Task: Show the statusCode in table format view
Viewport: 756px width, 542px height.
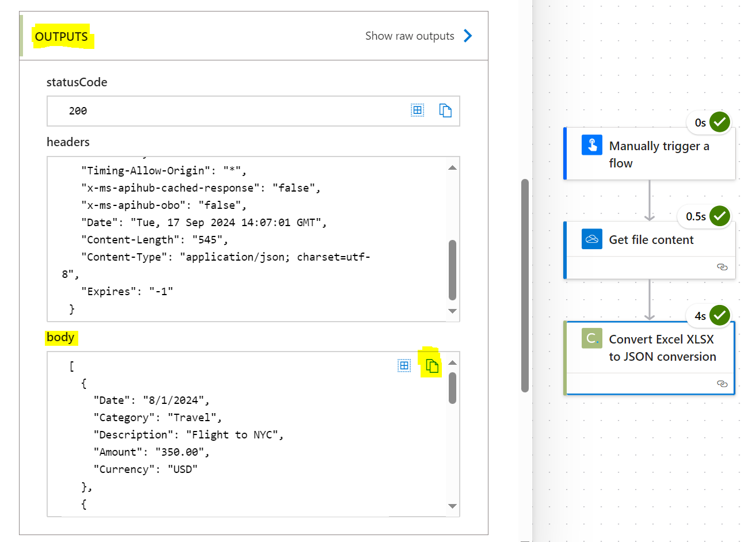Action: (x=417, y=110)
